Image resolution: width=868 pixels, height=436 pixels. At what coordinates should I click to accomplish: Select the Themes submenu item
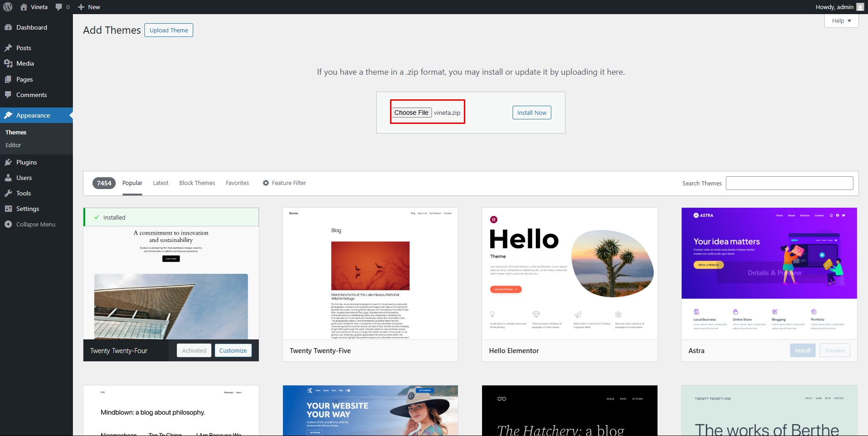16,132
